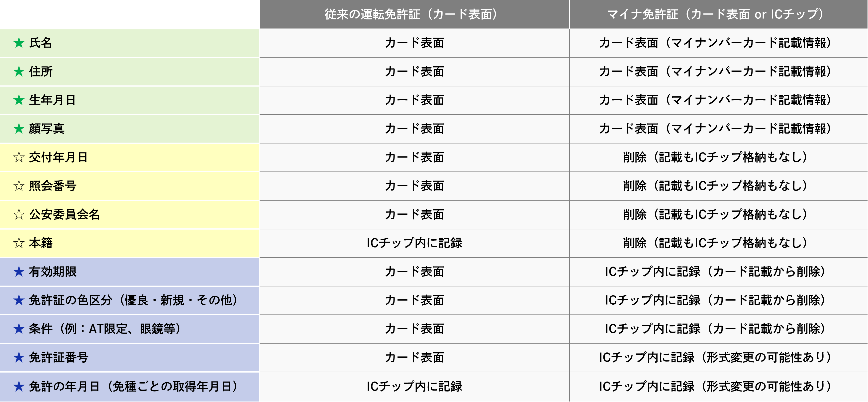This screenshot has height=402, width=868.
Task: Click the hollow star next to 交付年月日
Action: click(19, 157)
